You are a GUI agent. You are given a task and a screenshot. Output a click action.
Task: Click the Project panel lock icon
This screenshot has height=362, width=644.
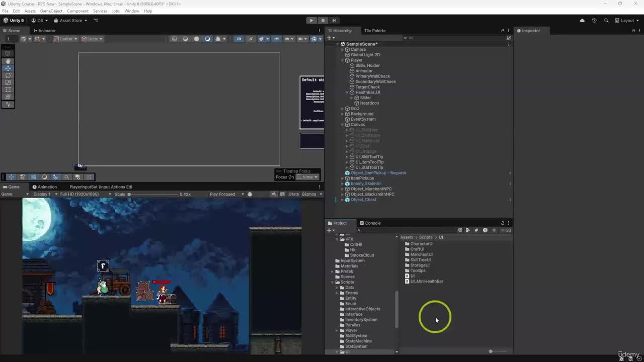click(503, 223)
